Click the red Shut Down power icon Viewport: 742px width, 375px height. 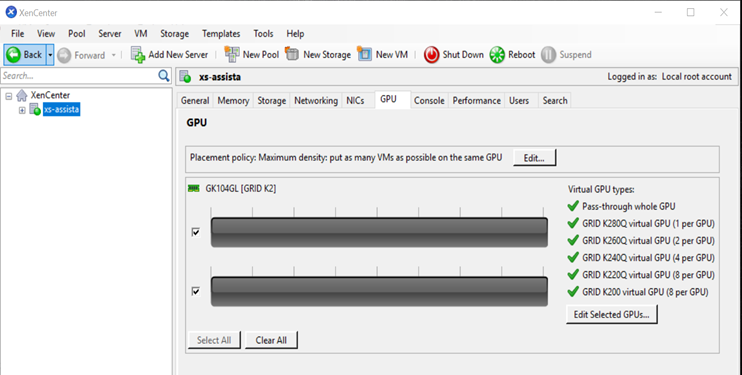coord(431,55)
